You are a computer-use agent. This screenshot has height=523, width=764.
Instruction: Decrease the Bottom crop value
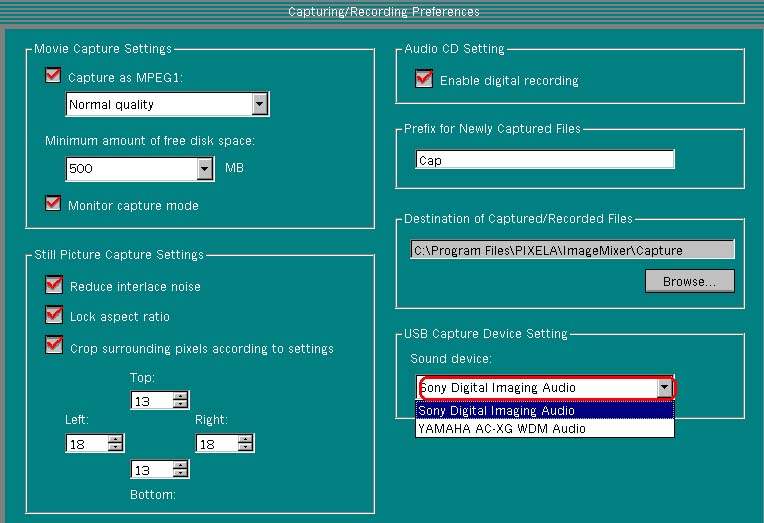point(180,474)
